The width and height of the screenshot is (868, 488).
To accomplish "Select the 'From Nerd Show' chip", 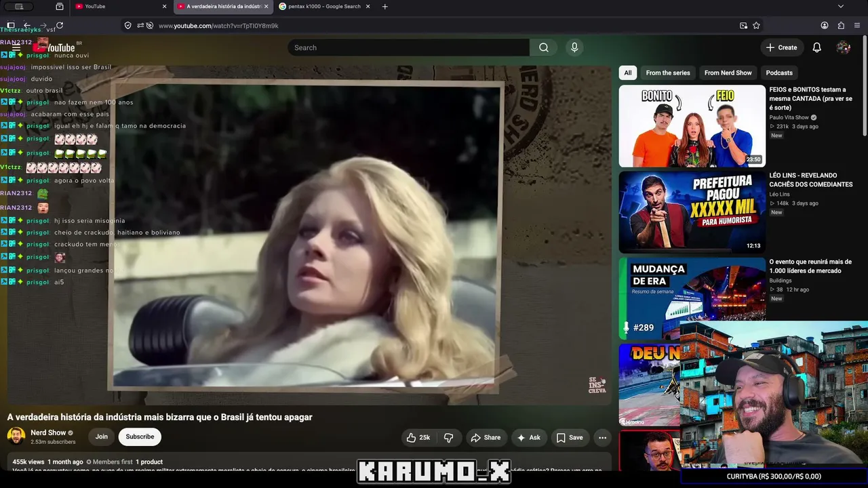I will pos(728,73).
